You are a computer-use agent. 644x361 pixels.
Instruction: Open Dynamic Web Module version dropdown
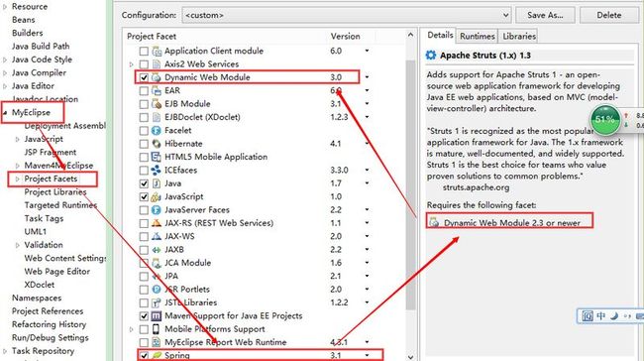[367, 77]
